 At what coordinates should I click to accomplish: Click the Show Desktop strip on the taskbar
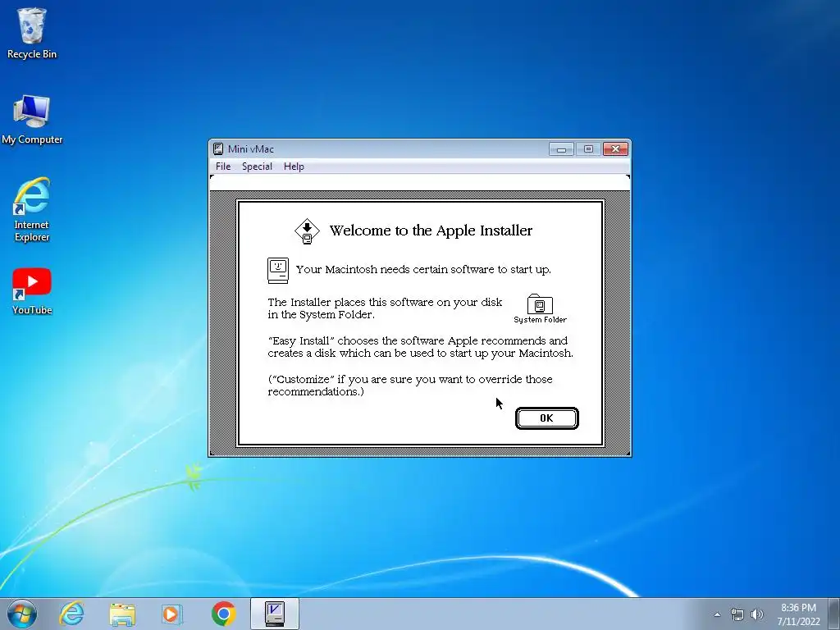click(834, 614)
